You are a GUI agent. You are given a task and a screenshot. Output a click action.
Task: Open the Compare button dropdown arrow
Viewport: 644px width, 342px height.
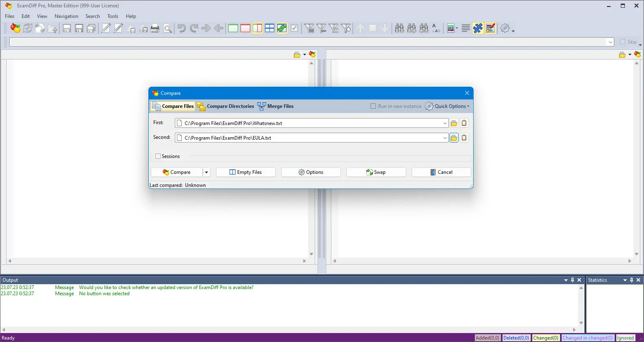click(207, 172)
